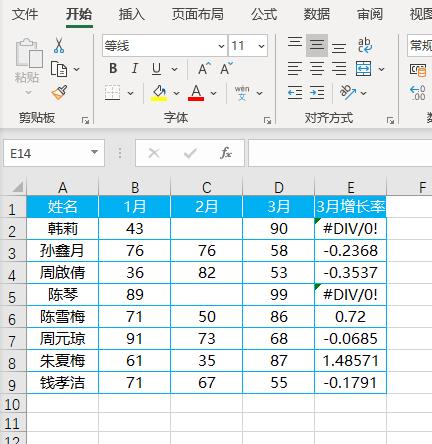The image size is (432, 444).
Task: Open the orientation dropdown arrow
Action: (x=364, y=93)
